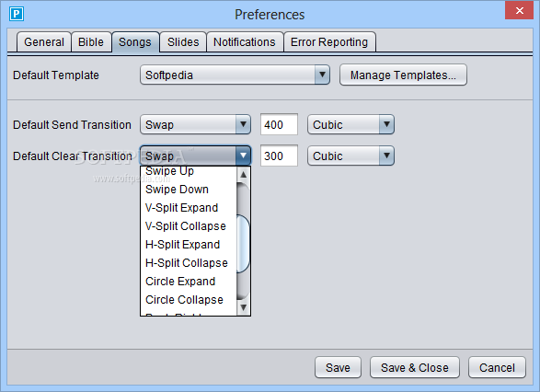The image size is (540, 392).
Task: Go to the Notifications tab
Action: click(x=245, y=42)
